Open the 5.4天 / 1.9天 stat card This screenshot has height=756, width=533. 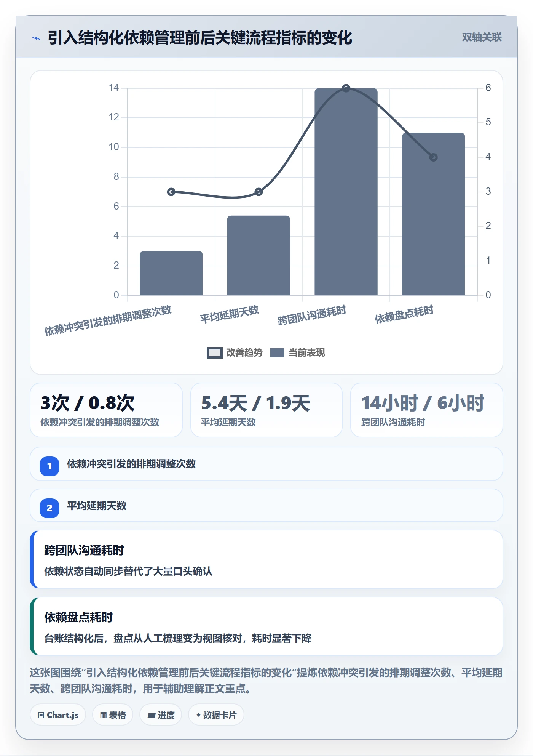pyautogui.click(x=266, y=410)
